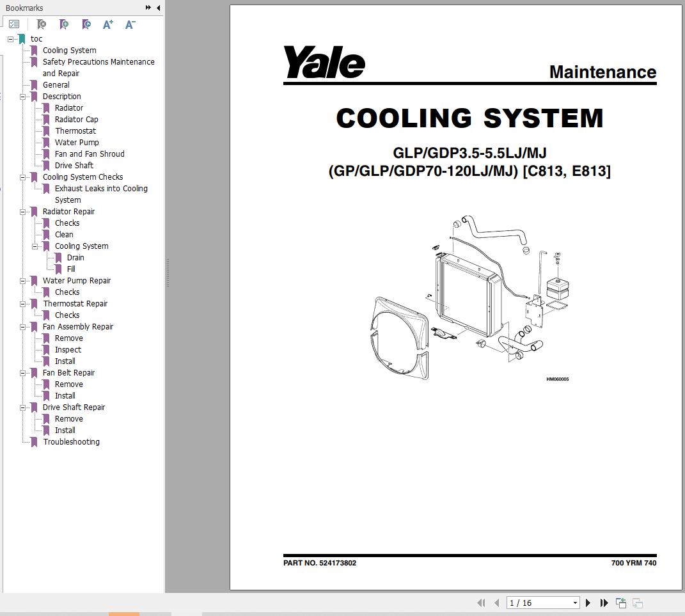Viewport: 685px width, 616px height.
Task: Open Remove under Fan Assembly Repair
Action: 68,338
